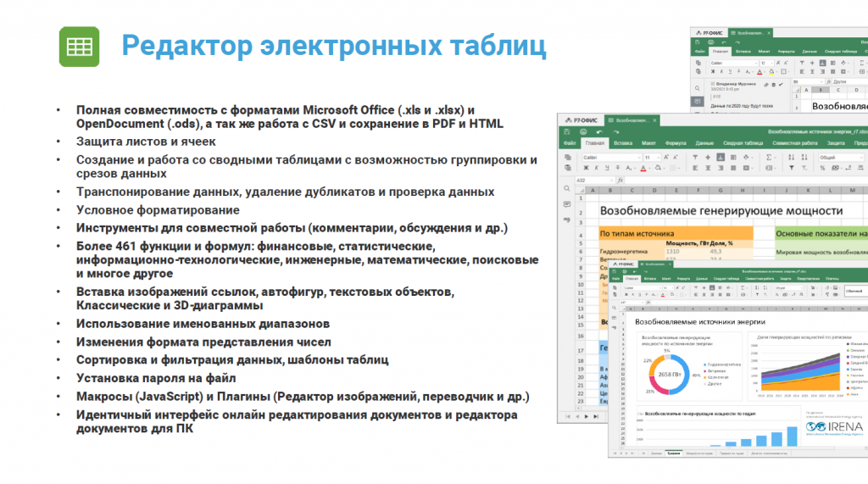Click donut chart 2658 ГВт in front window

coord(669,375)
